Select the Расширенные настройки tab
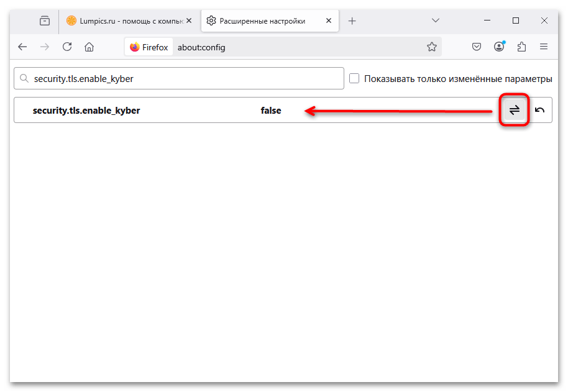This screenshot has height=392, width=568. (270, 21)
